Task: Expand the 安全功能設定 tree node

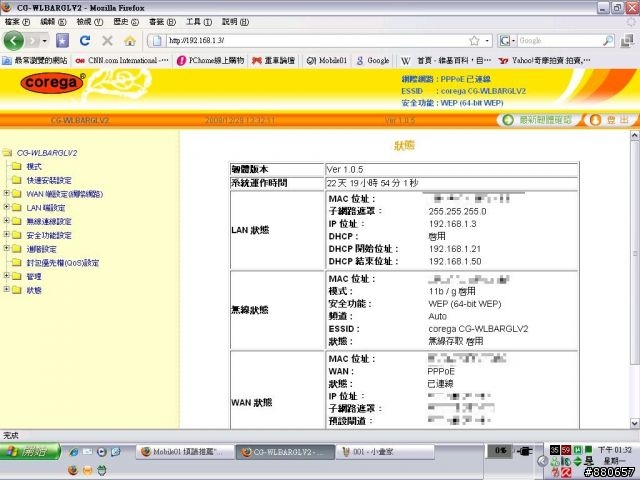Action: (6, 234)
